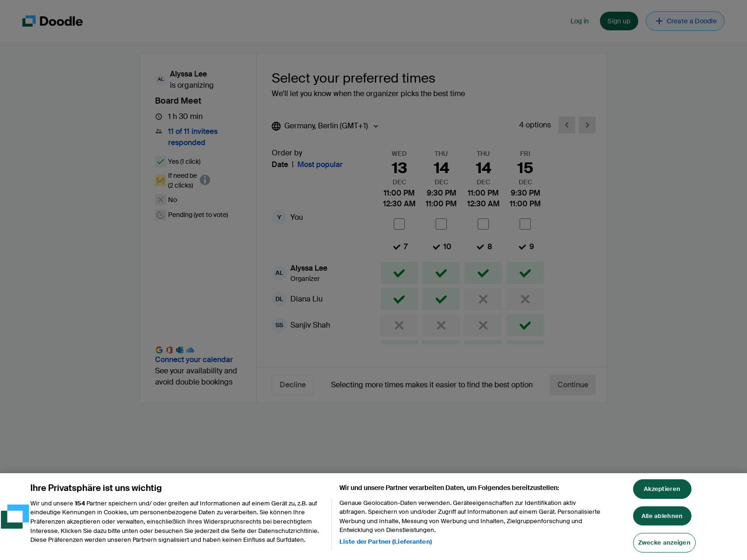
Task: Click the You avatar icon
Action: pos(279,217)
